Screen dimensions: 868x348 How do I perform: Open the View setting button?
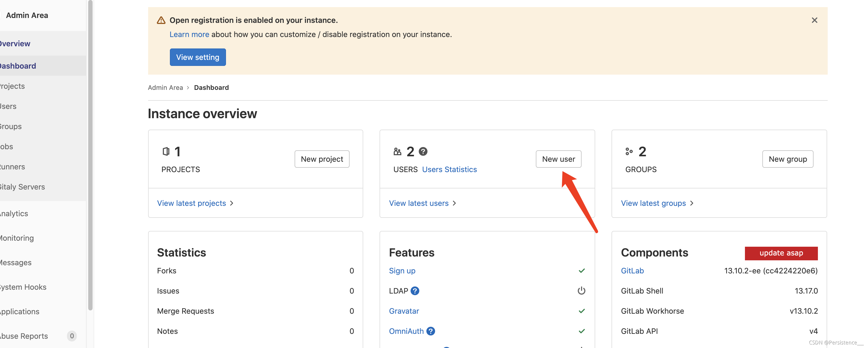(x=198, y=57)
